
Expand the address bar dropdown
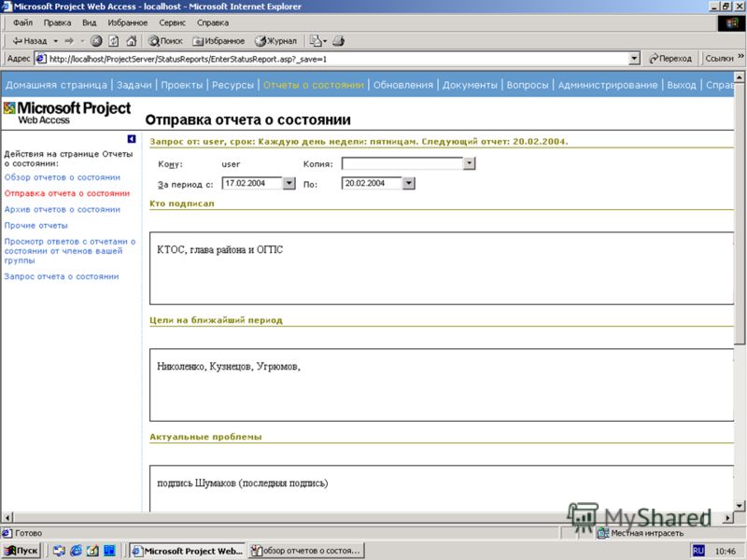pos(634,59)
